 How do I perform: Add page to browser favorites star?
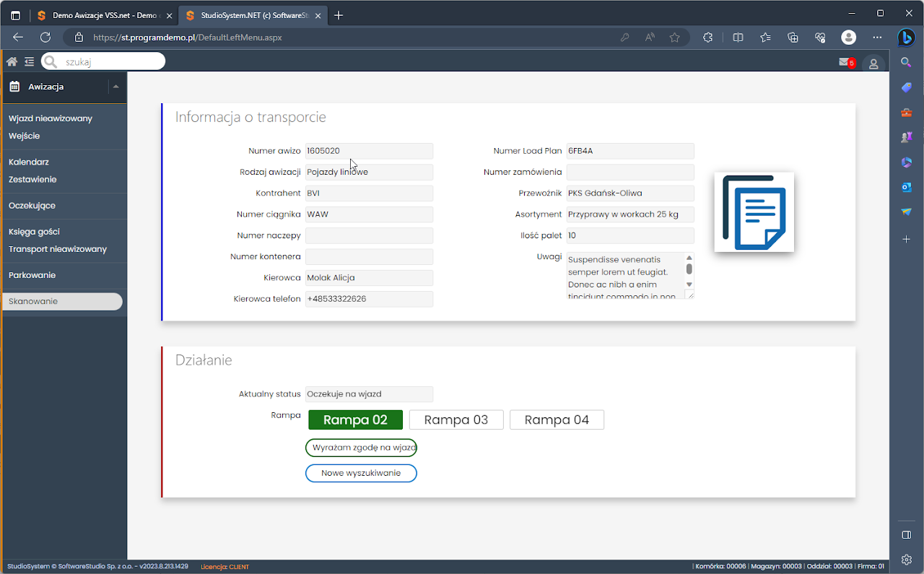(x=674, y=38)
